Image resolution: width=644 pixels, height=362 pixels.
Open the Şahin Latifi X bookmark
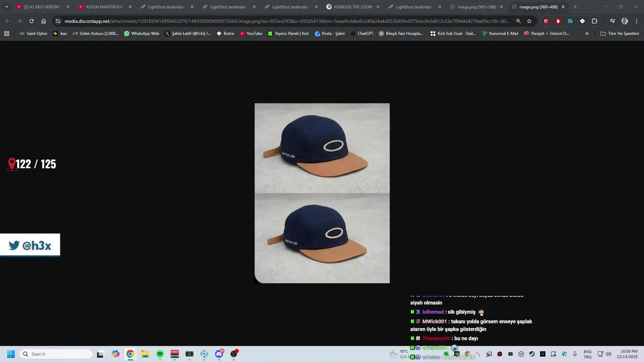point(188,33)
